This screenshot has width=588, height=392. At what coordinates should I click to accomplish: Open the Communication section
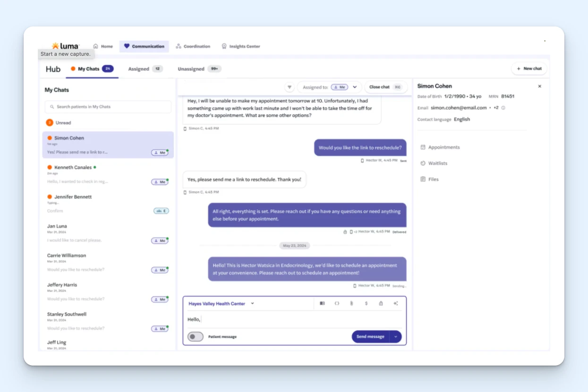[x=144, y=46]
